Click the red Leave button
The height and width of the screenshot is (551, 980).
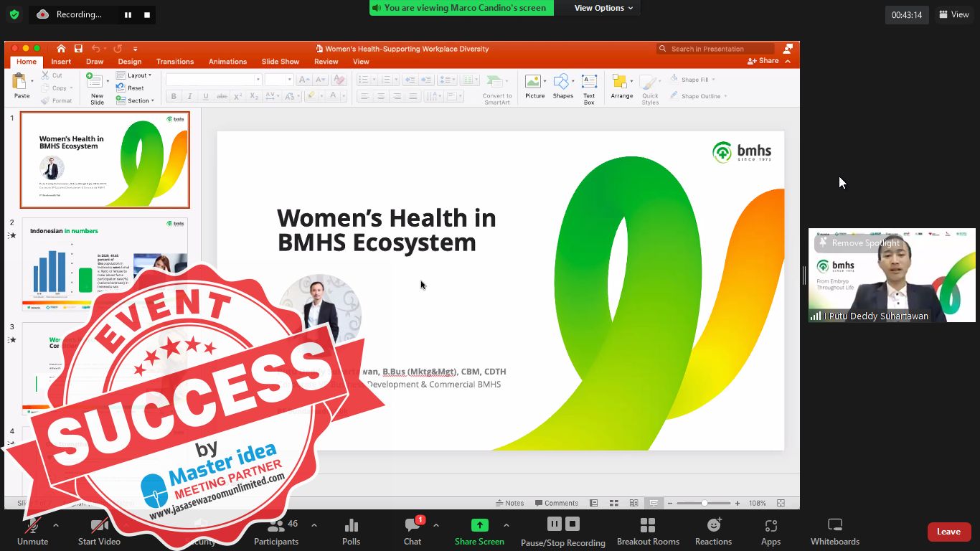pyautogui.click(x=948, y=532)
